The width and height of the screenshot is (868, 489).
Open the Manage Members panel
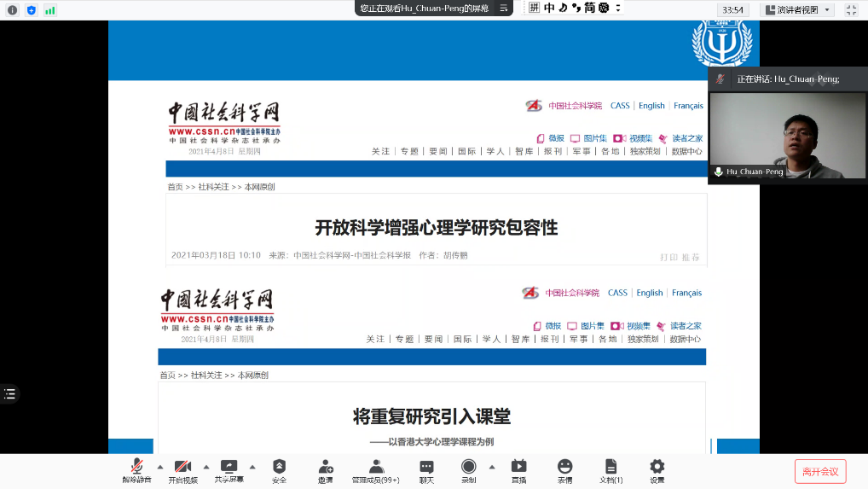pyautogui.click(x=376, y=469)
